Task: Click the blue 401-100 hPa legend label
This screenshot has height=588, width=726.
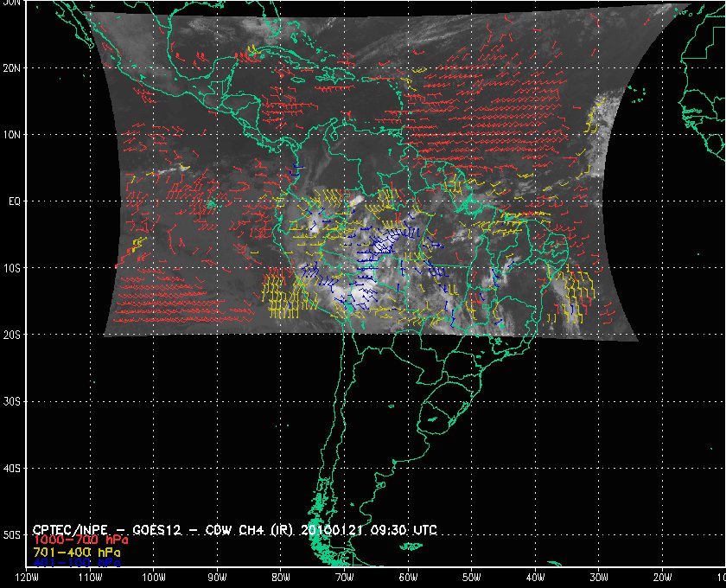Action: pyautogui.click(x=75, y=562)
